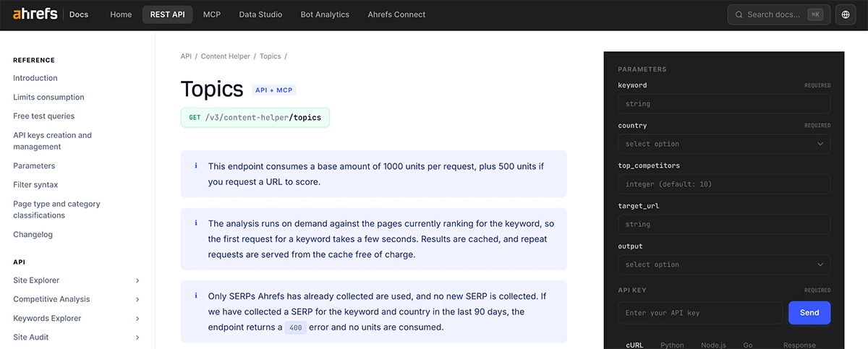Open the Parameters sidebar link
Screen dimensions: 868x349
pos(34,165)
